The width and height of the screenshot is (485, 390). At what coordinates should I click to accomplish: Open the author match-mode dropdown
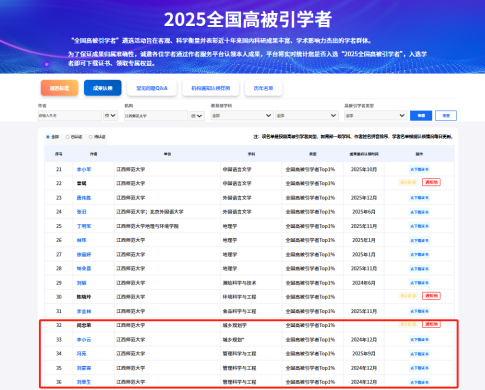click(111, 116)
